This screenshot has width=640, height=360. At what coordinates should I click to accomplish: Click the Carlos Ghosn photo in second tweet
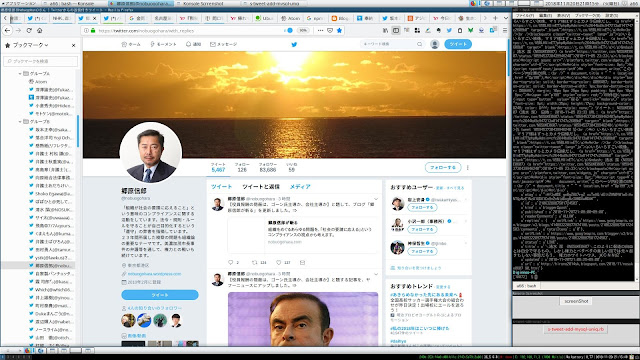(303, 319)
